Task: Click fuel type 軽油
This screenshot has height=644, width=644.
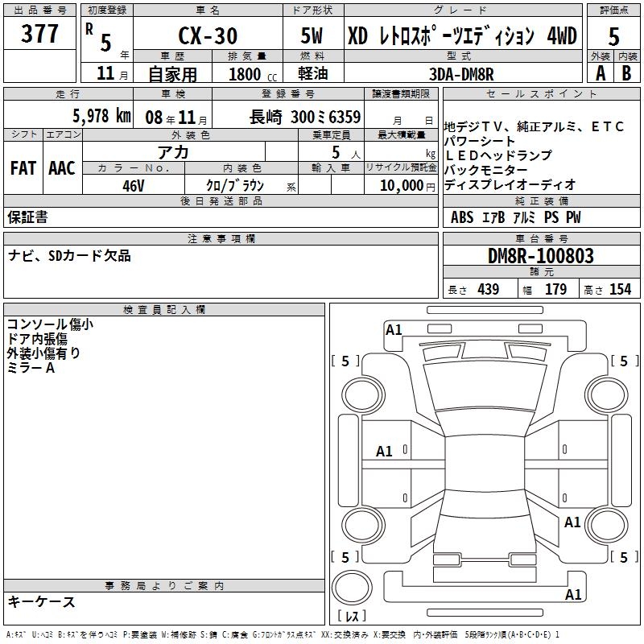Action: pyautogui.click(x=313, y=73)
